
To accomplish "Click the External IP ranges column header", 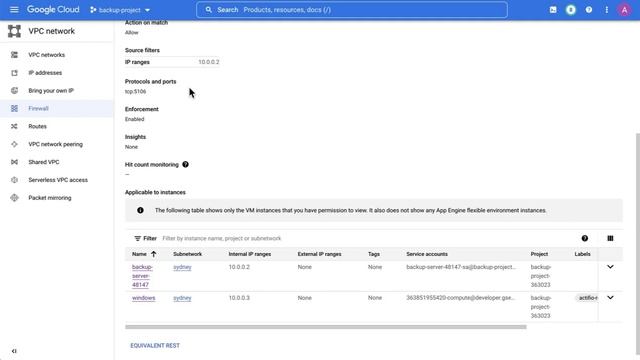I will [319, 254].
